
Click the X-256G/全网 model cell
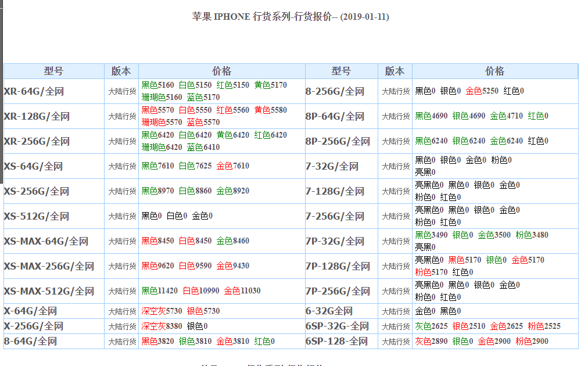(x=54, y=326)
